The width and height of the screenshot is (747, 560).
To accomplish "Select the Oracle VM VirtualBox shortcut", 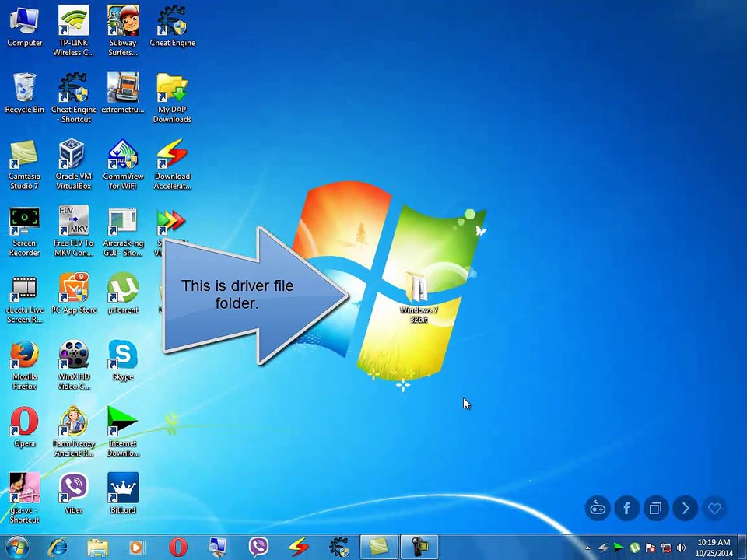I will [x=73, y=164].
